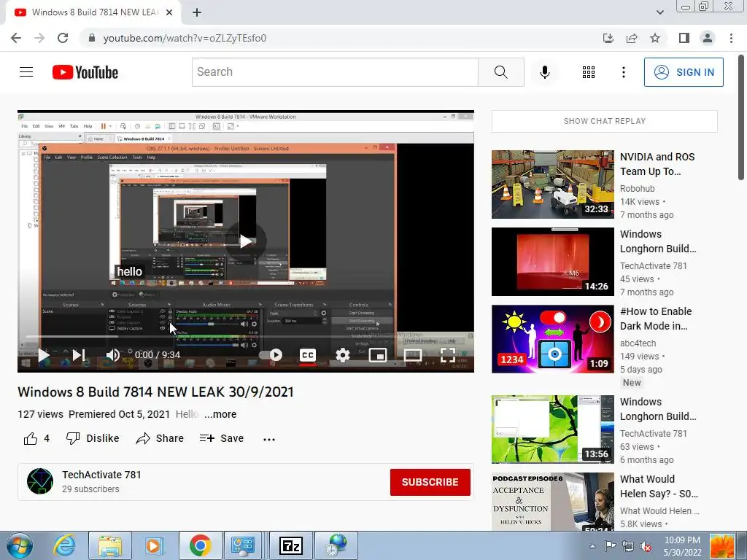747x560 pixels.
Task: Focus the YouTube Search field
Action: pos(335,72)
